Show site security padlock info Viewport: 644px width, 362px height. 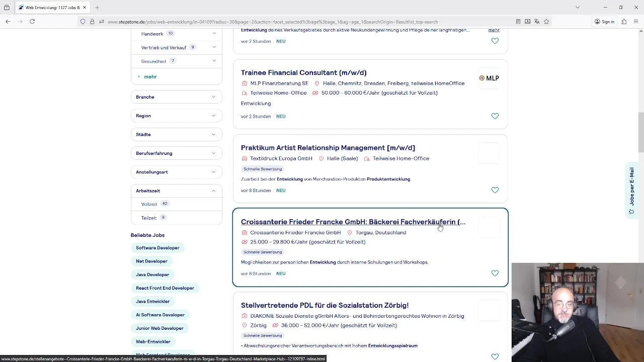point(92,22)
